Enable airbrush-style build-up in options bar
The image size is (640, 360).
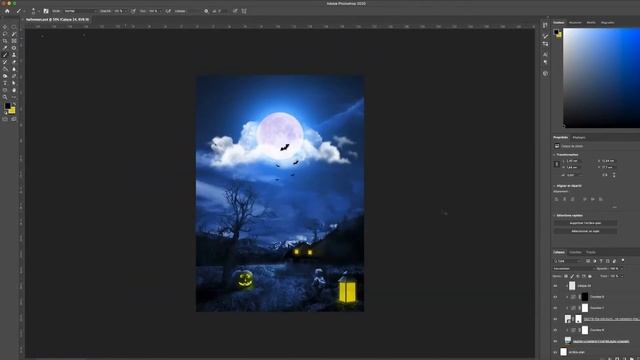pos(168,11)
